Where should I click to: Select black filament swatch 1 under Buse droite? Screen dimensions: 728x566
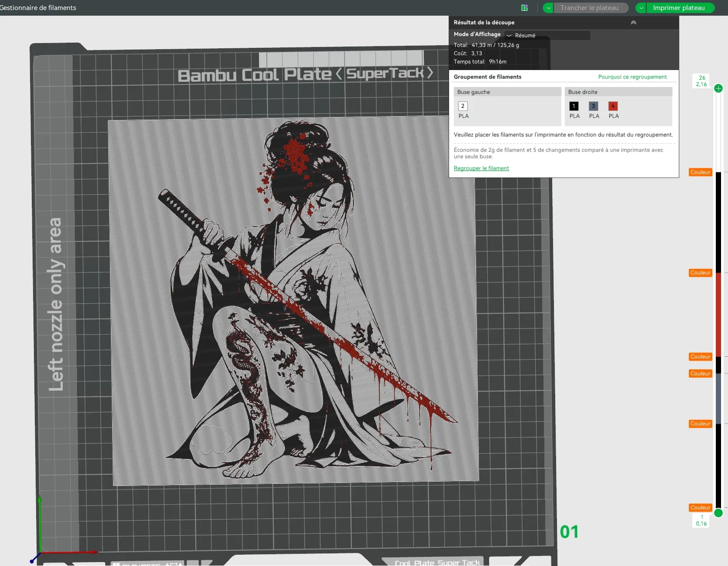pos(574,106)
